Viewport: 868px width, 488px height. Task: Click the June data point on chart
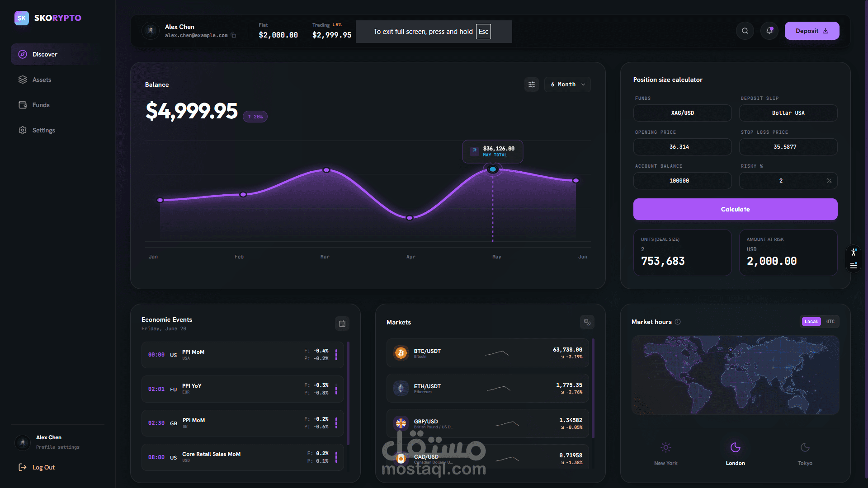[576, 180]
